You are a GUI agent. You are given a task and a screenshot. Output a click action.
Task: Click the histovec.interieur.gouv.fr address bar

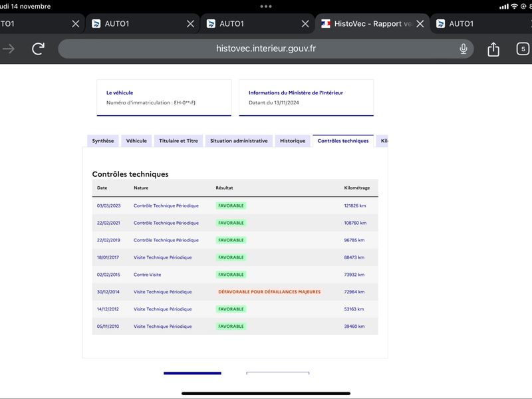coord(265,49)
